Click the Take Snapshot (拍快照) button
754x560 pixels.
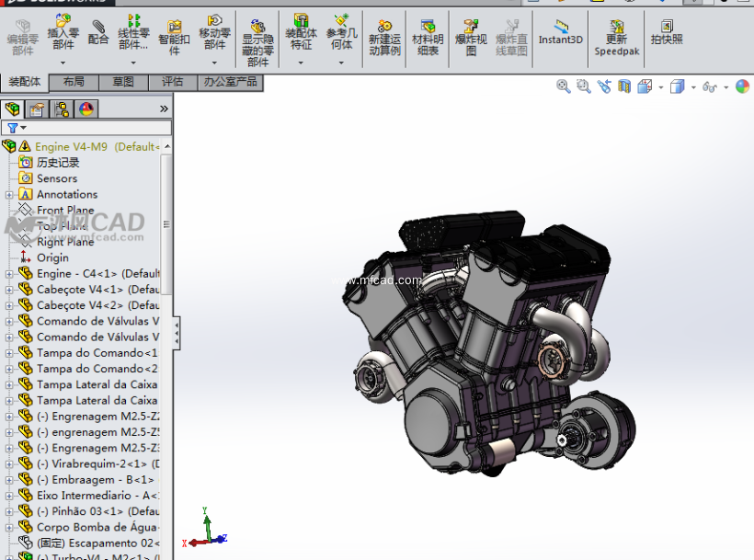tap(667, 32)
